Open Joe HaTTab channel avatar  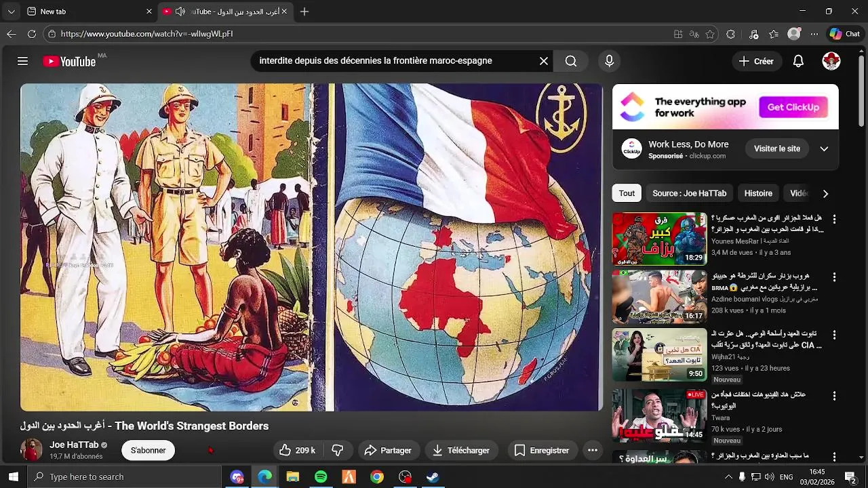tap(31, 449)
